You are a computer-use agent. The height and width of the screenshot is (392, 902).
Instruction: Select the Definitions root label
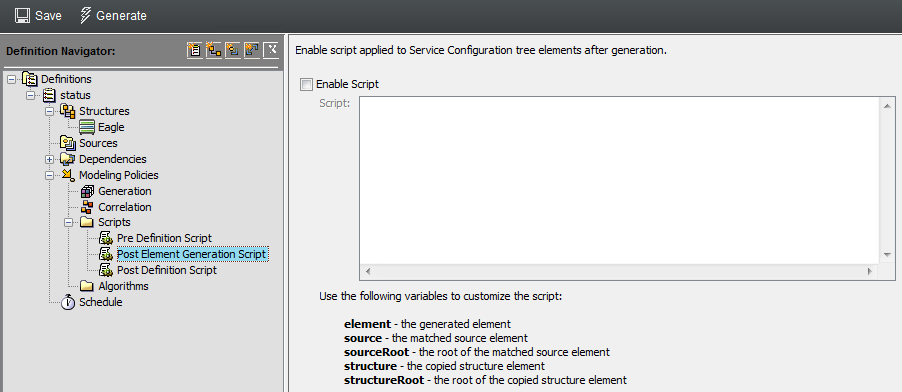point(66,79)
